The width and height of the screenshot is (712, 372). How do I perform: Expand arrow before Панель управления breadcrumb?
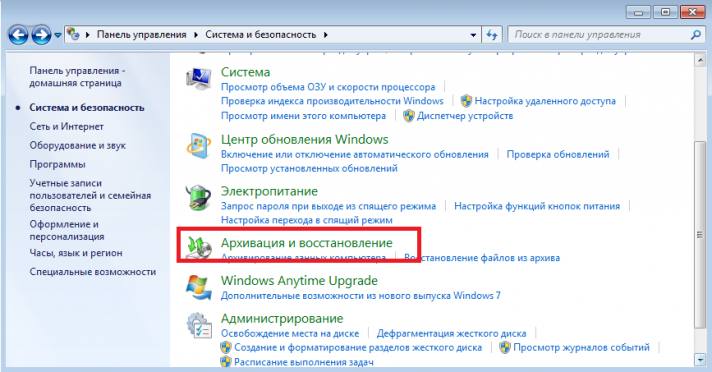[x=87, y=35]
